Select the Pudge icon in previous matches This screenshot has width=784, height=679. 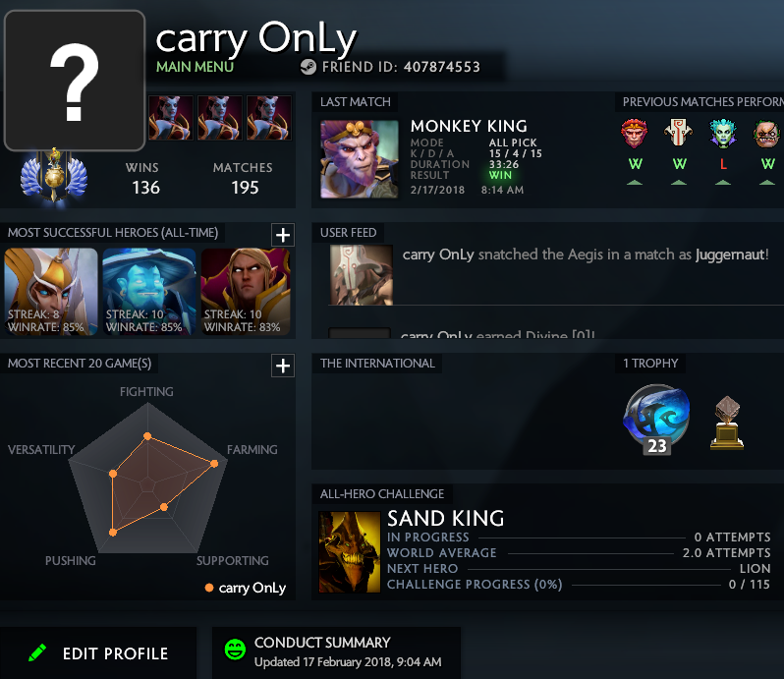point(767,134)
